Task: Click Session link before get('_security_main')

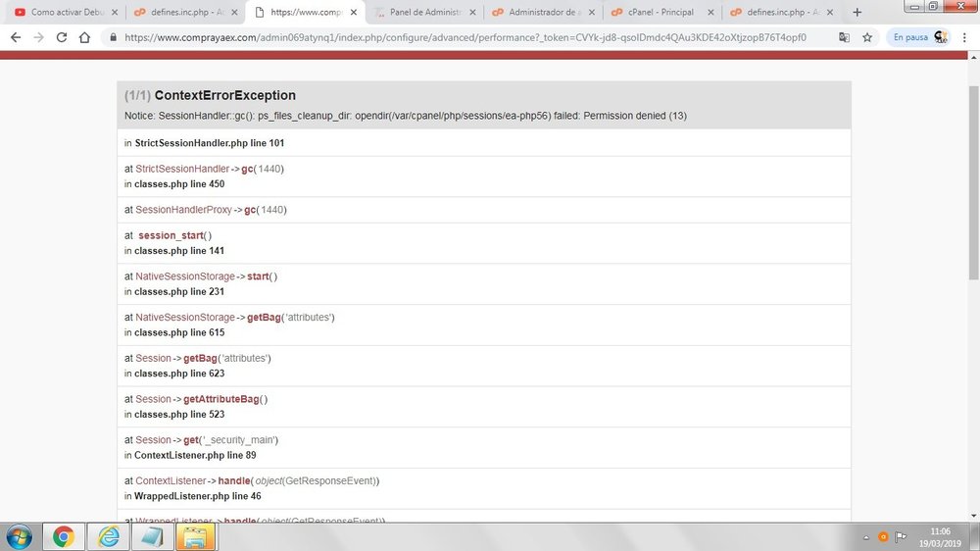Action: coord(153,439)
